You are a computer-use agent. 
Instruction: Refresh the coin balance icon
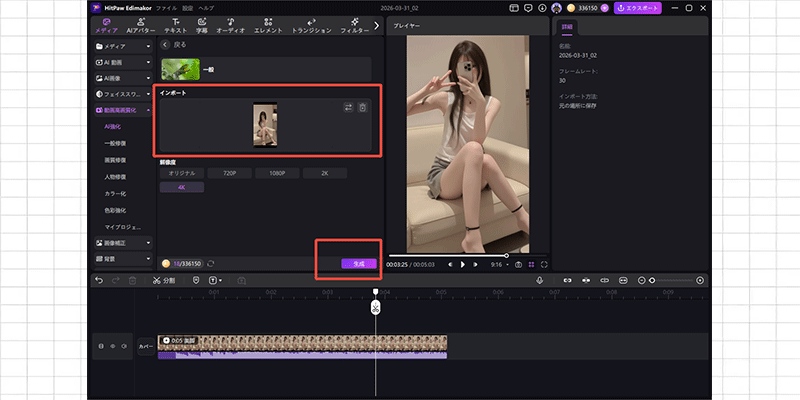(x=210, y=264)
